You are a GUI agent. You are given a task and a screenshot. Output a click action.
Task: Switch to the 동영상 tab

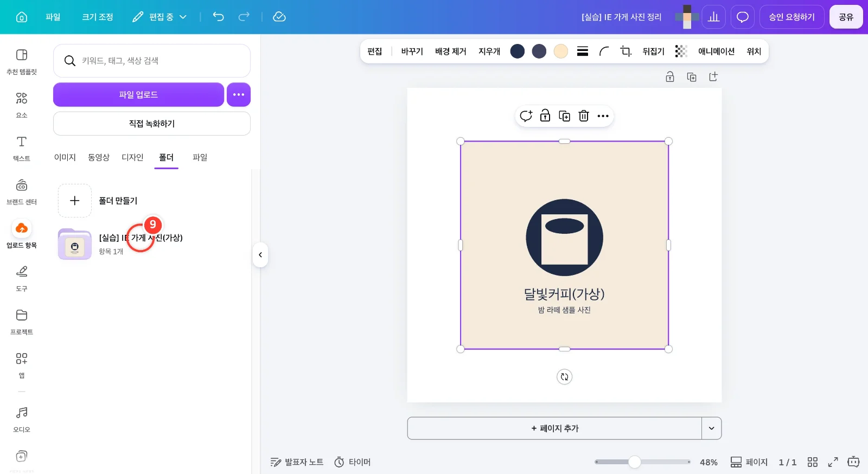click(99, 157)
